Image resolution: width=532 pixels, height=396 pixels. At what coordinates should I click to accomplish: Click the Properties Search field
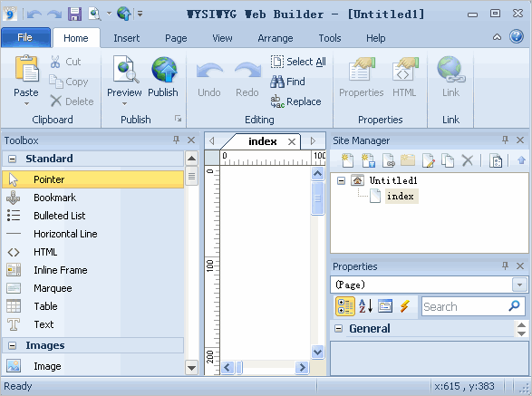coord(473,306)
